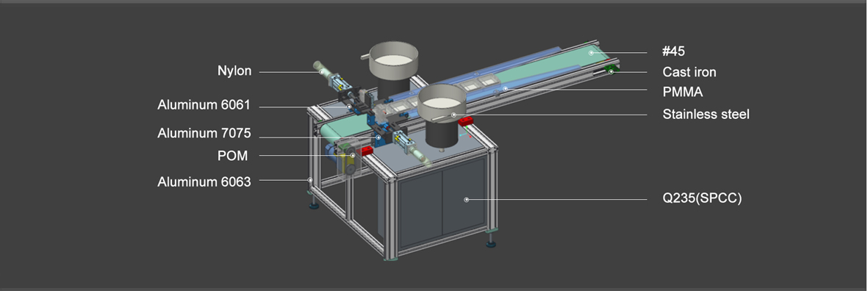The height and width of the screenshot is (291, 868).
Task: Click the red emergency stop block near hopper
Action: 465,121
